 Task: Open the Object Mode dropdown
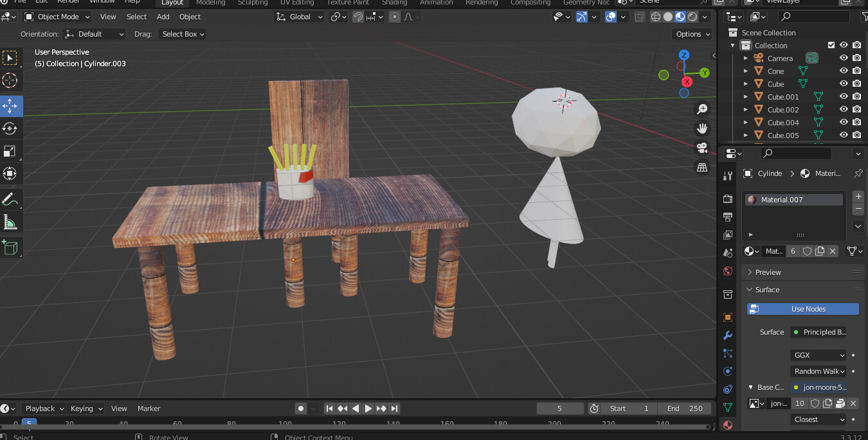point(57,17)
